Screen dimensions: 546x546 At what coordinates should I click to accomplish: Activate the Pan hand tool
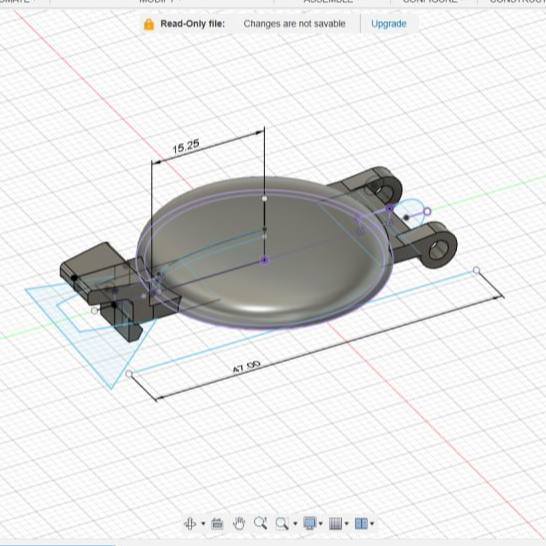pos(239,523)
